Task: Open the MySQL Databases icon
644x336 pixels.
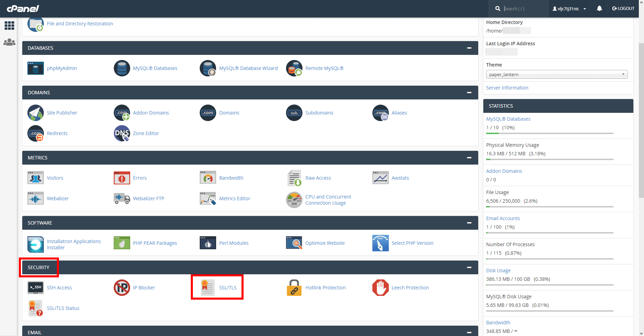Action: pyautogui.click(x=122, y=68)
